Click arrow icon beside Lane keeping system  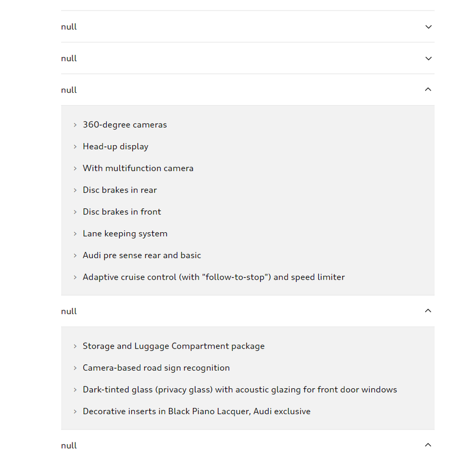(x=75, y=234)
